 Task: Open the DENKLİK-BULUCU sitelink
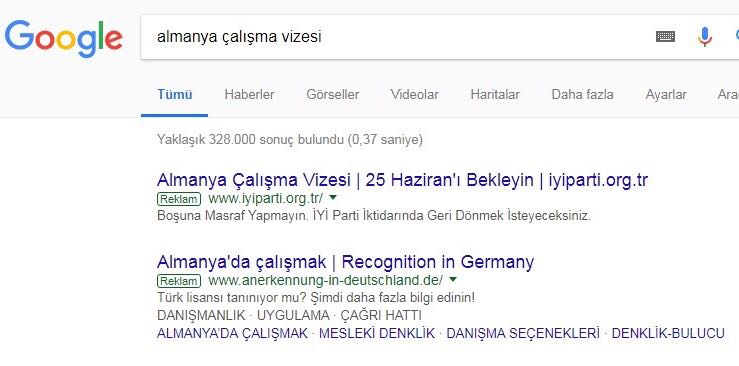668,333
